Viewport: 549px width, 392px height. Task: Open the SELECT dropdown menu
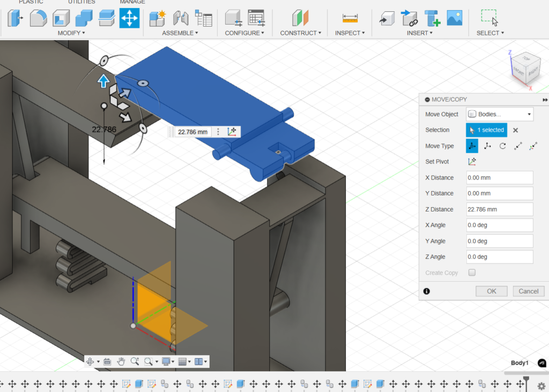point(490,33)
